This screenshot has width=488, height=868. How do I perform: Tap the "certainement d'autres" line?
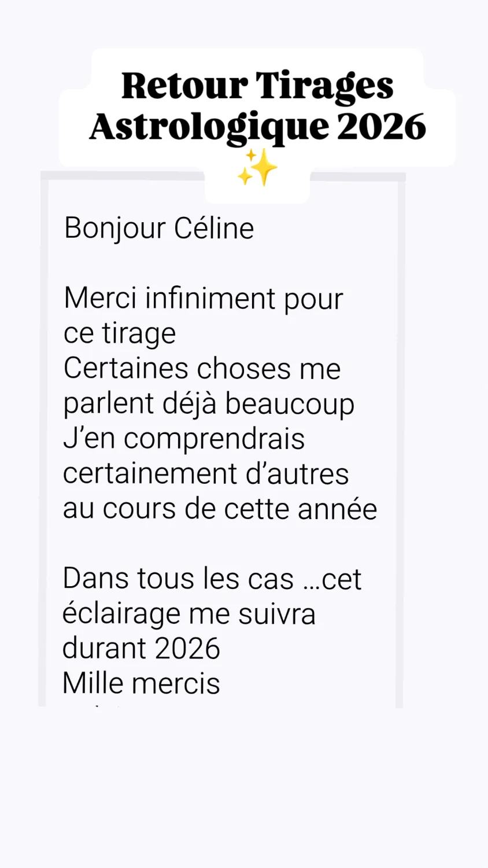[206, 474]
